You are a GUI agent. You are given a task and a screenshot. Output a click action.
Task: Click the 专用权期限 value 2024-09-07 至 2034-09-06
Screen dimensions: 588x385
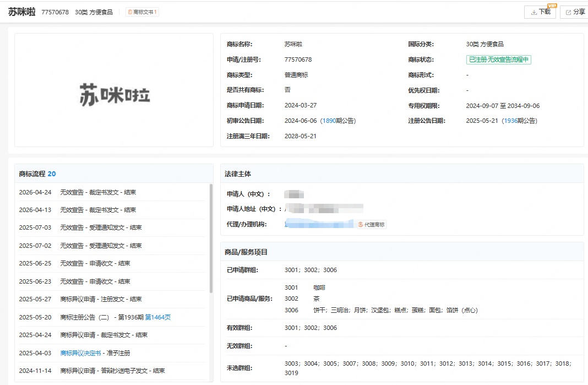point(503,106)
